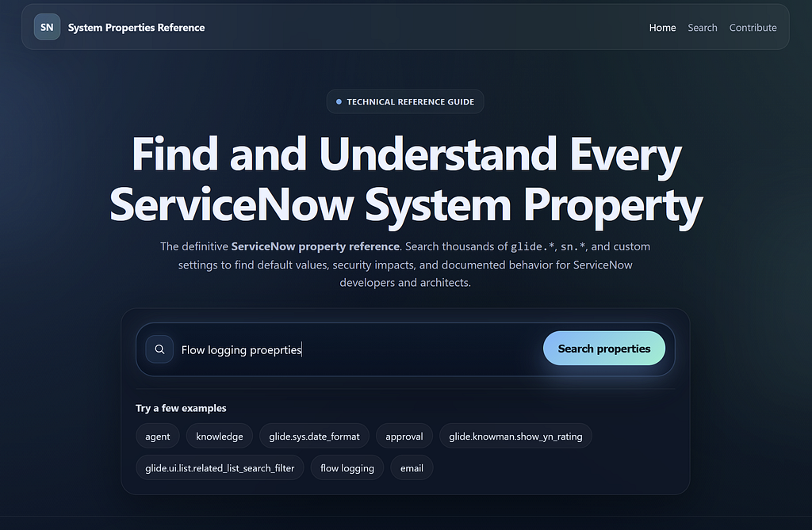Viewport: 812px width, 530px height.
Task: Click 'Try a few examples' label
Action: pyautogui.click(x=181, y=408)
